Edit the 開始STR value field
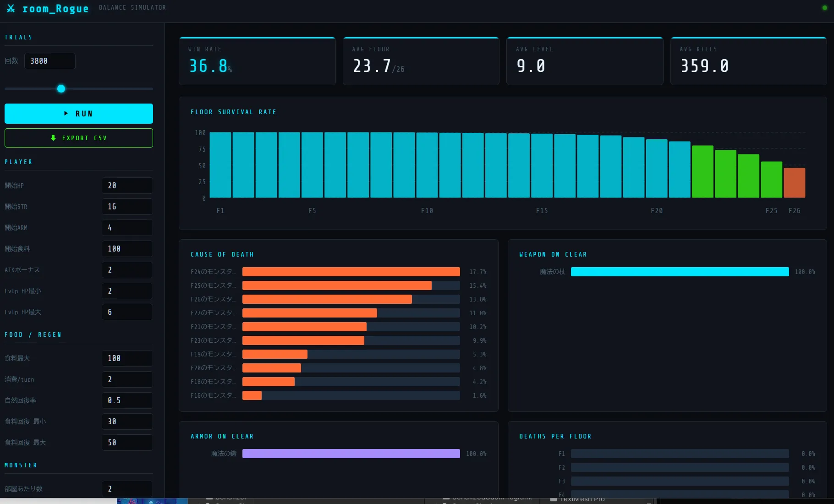The width and height of the screenshot is (834, 504). (127, 207)
